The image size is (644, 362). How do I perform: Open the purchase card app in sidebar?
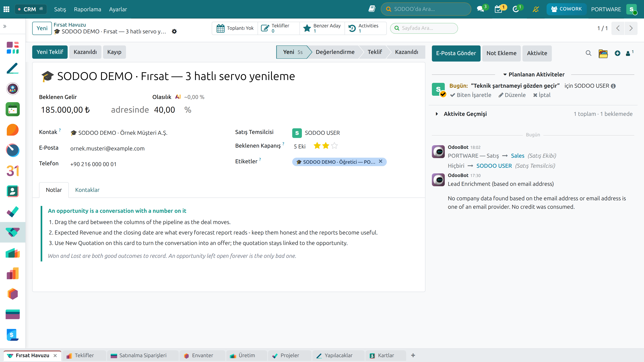(12, 314)
